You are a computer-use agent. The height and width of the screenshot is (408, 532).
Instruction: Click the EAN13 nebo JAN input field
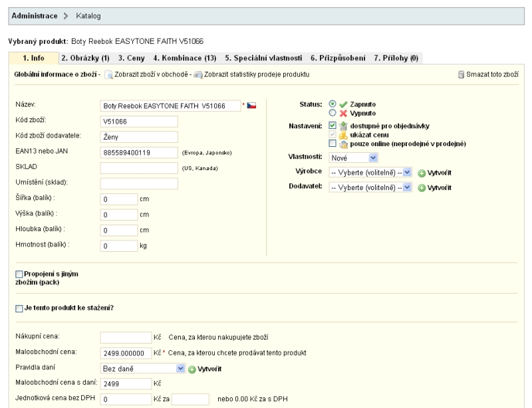(139, 152)
